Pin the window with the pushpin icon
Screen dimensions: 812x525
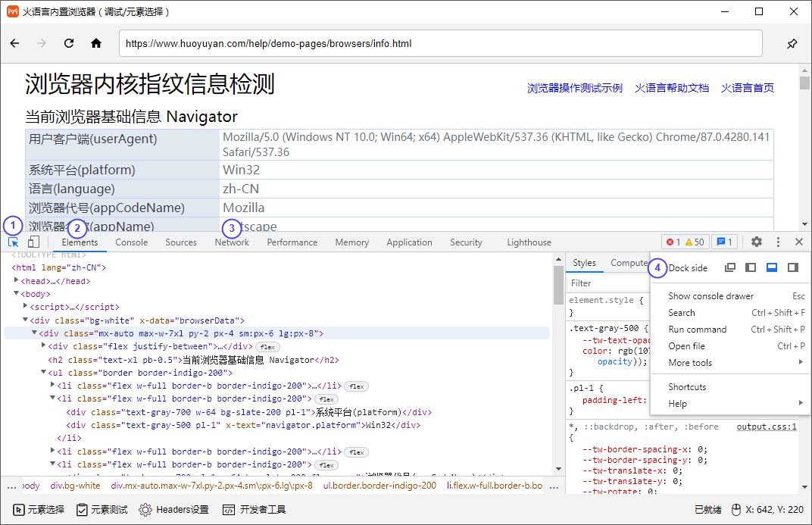[x=792, y=43]
